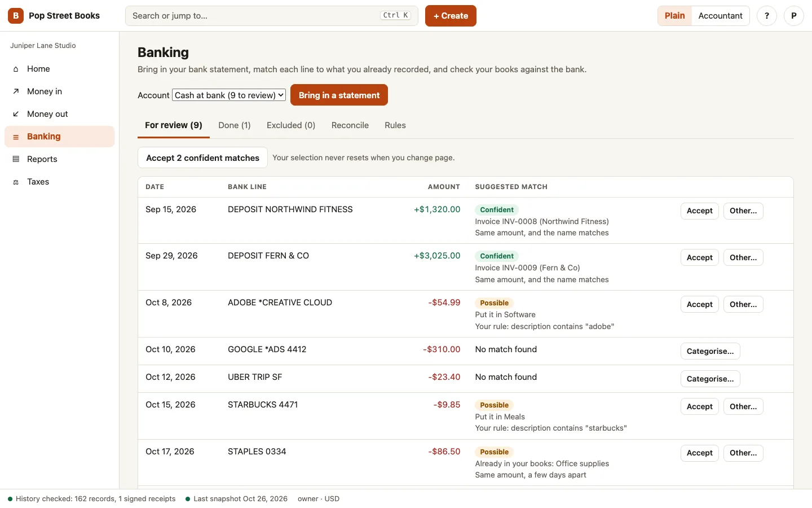This screenshot has height=508, width=812.
Task: Click the GOOGLE *ADS 4412 bank line
Action: [x=267, y=349]
